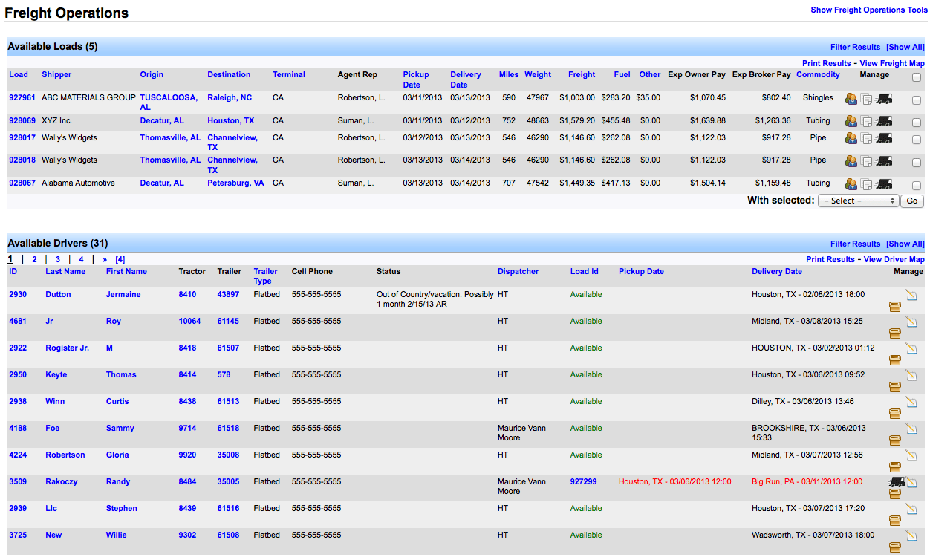Open driver ID 2930 link
The width and height of the screenshot is (930, 560).
tap(18, 294)
